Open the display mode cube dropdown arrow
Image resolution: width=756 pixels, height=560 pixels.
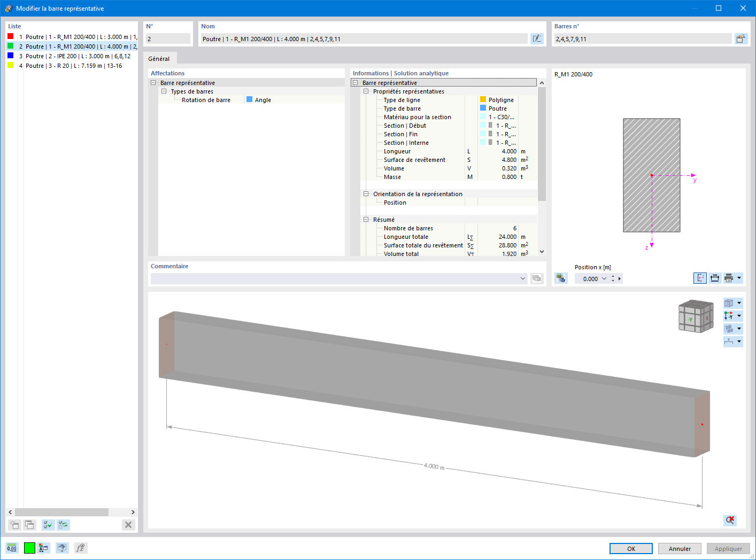[739, 303]
